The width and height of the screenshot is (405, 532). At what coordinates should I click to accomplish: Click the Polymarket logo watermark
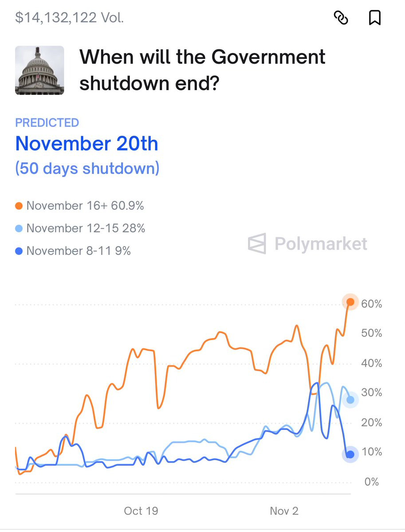point(307,243)
